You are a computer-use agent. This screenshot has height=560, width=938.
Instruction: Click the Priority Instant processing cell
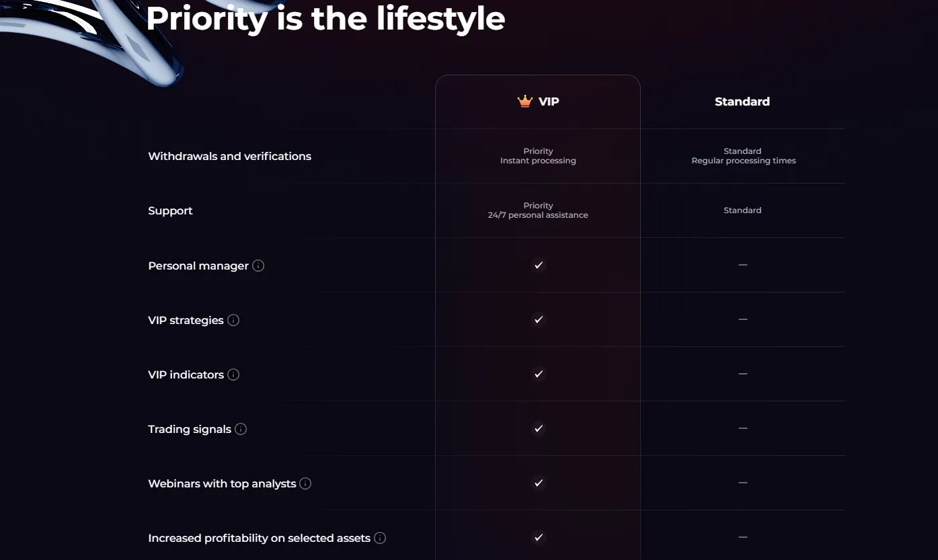pyautogui.click(x=538, y=156)
